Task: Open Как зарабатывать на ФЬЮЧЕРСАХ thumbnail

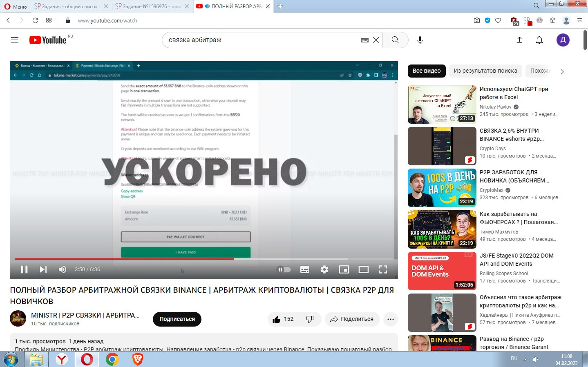Action: coord(442,229)
